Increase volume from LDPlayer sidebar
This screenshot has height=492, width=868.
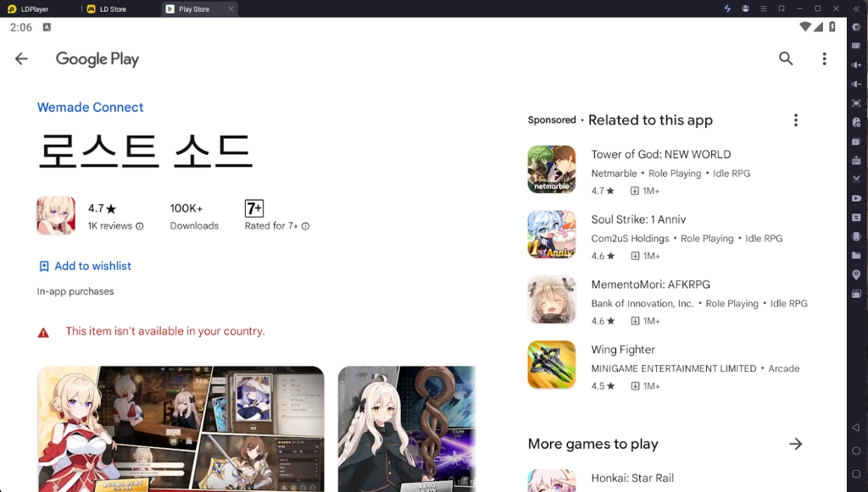pyautogui.click(x=856, y=65)
